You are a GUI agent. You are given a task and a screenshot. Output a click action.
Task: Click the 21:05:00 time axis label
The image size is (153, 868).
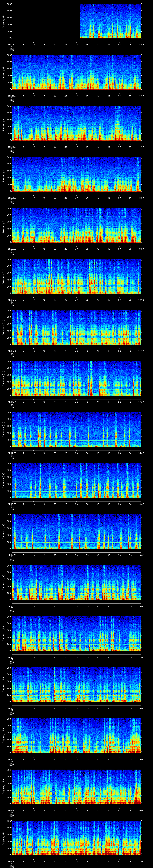point(12,96)
